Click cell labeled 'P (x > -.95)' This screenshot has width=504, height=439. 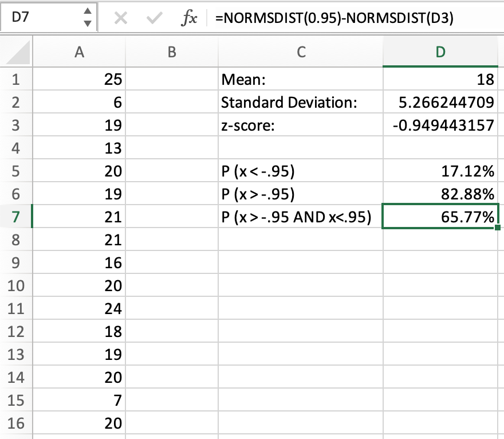click(300, 194)
